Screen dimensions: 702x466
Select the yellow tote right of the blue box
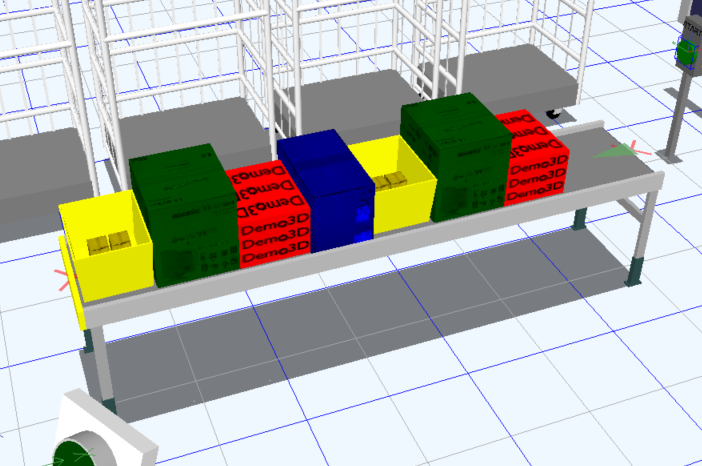pyautogui.click(x=394, y=186)
